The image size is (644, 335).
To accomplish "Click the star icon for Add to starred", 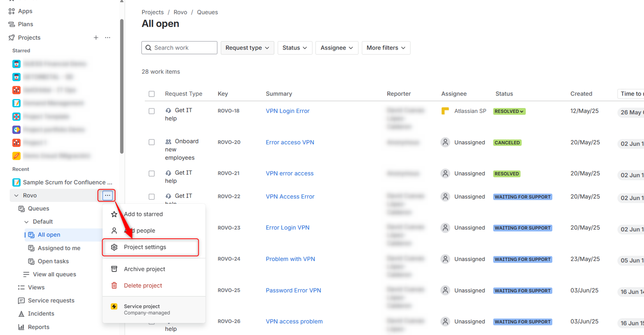I will pos(114,214).
